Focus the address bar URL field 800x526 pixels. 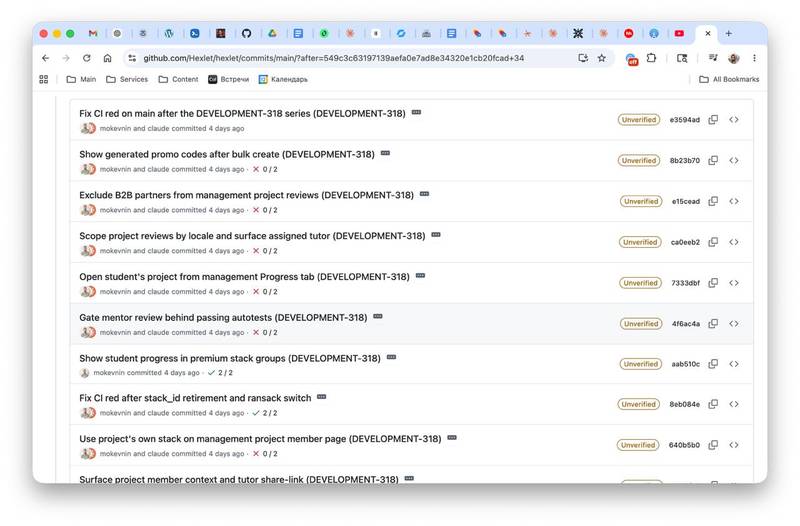point(334,58)
